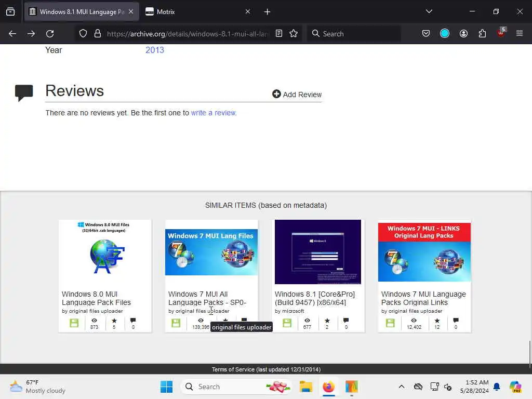Switch to the Windows 8.1 MUI Language tab
The width and height of the screenshot is (532, 399).
pyautogui.click(x=82, y=12)
